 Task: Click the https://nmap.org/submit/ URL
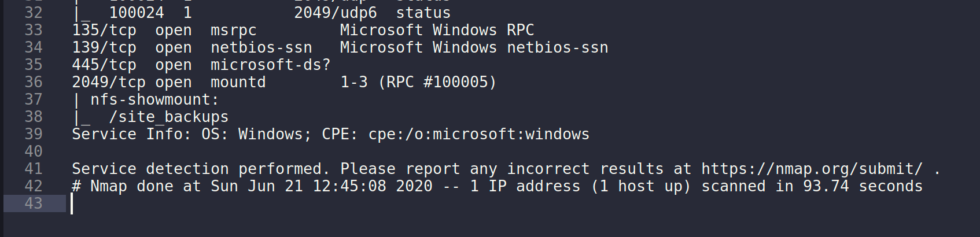pyautogui.click(x=812, y=169)
